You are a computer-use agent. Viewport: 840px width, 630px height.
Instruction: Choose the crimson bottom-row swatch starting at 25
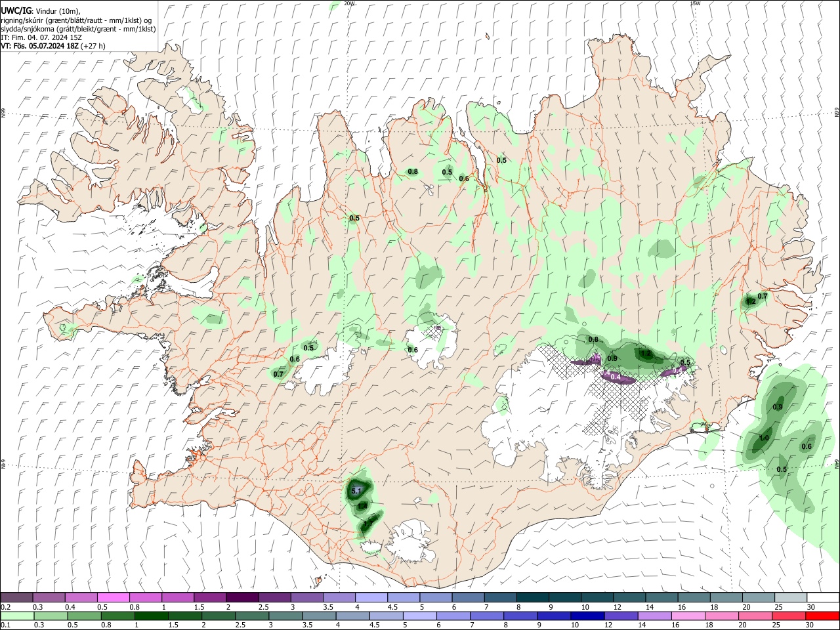click(x=789, y=616)
